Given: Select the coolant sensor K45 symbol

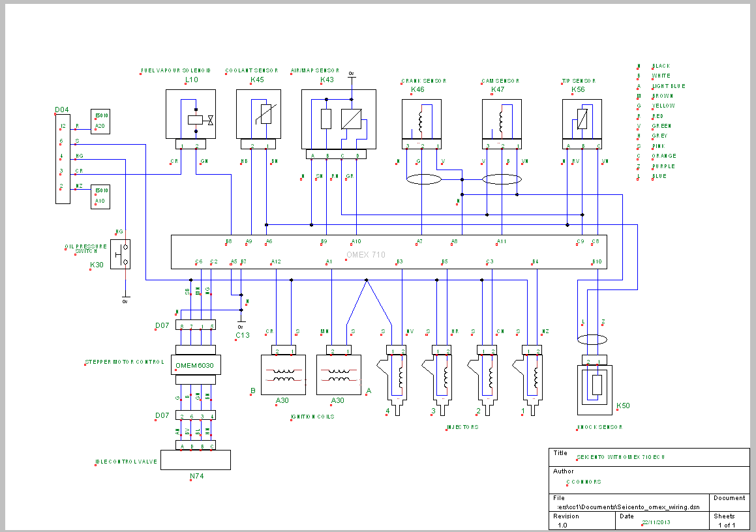Looking at the screenshot, I should pyautogui.click(x=258, y=114).
